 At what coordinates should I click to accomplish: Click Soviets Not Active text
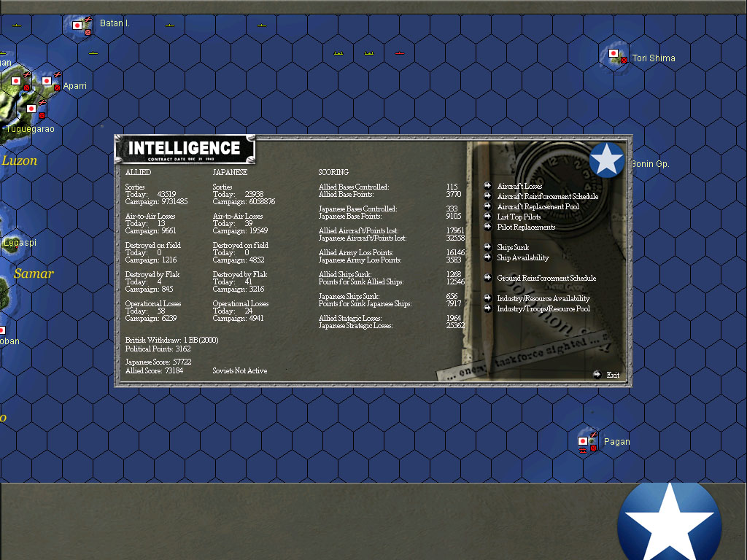coord(239,370)
